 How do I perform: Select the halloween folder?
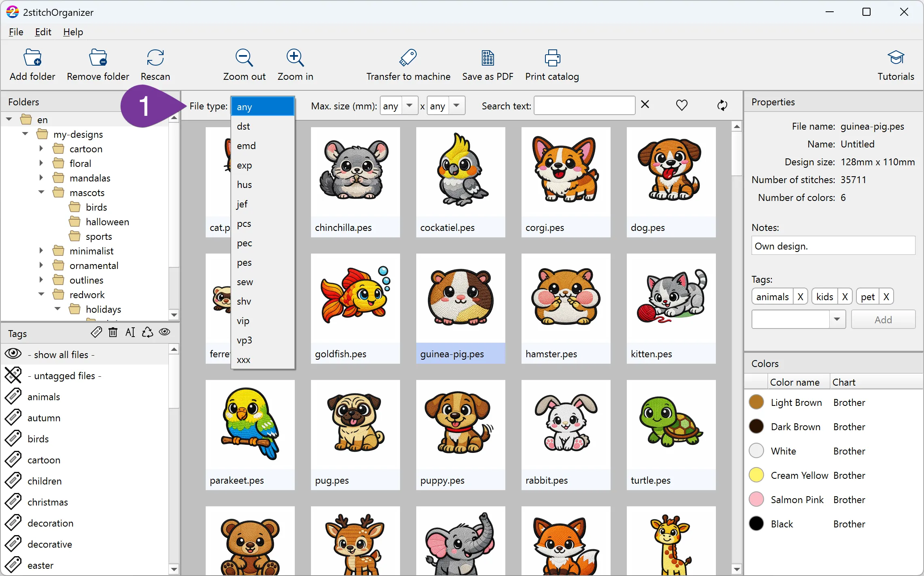(107, 222)
